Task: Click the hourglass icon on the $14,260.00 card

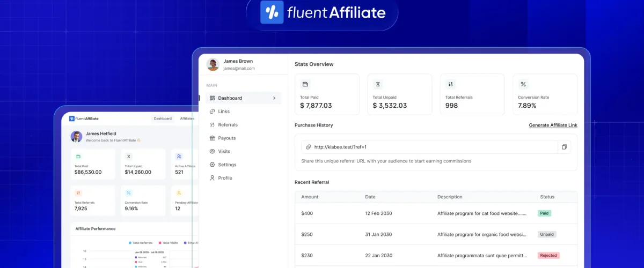Action: click(x=129, y=157)
